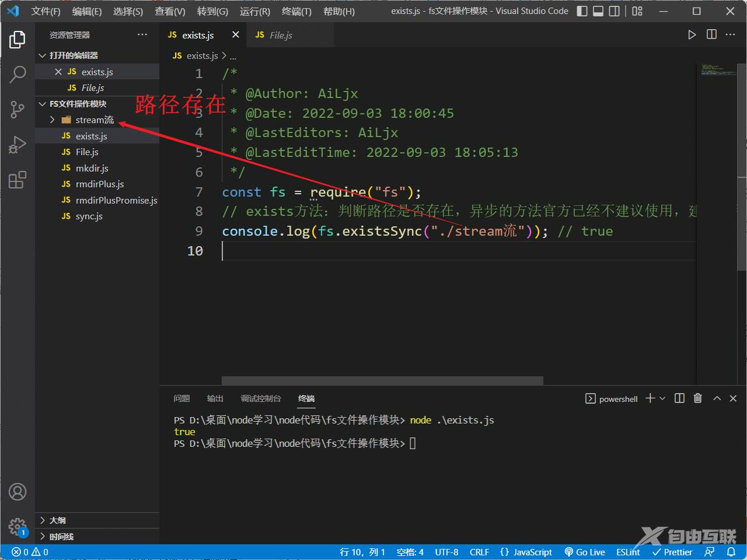Open sync.js in file explorer
747x560 pixels.
(97, 216)
